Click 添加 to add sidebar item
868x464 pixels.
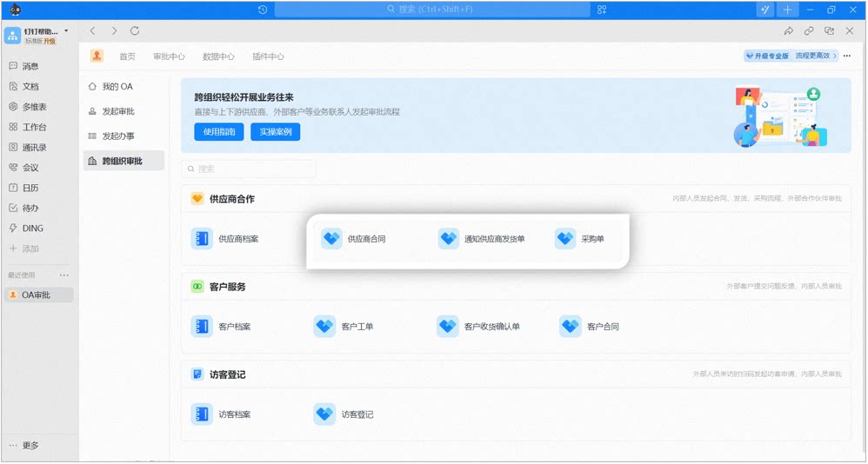click(x=23, y=249)
